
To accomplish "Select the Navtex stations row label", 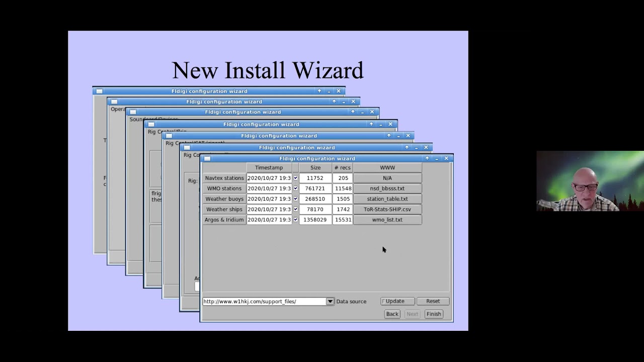I will pos(224,178).
